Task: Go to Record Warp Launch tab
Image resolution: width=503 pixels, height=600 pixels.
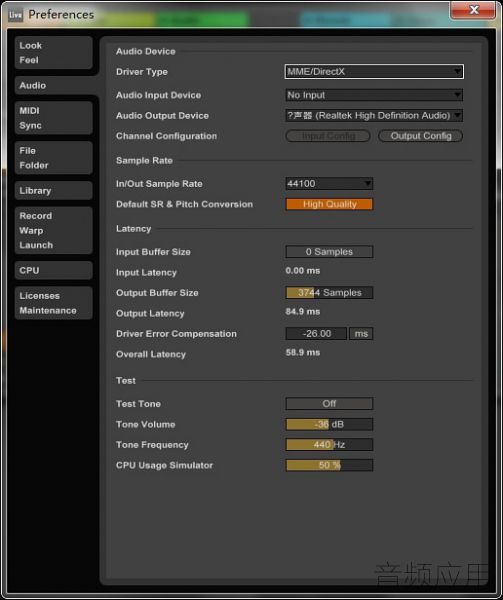Action: [x=54, y=230]
